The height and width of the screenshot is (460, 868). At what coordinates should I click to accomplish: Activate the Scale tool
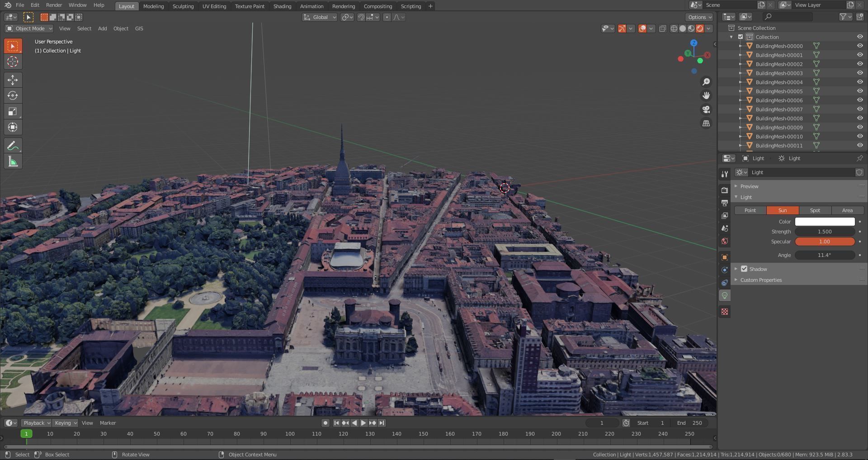click(13, 111)
